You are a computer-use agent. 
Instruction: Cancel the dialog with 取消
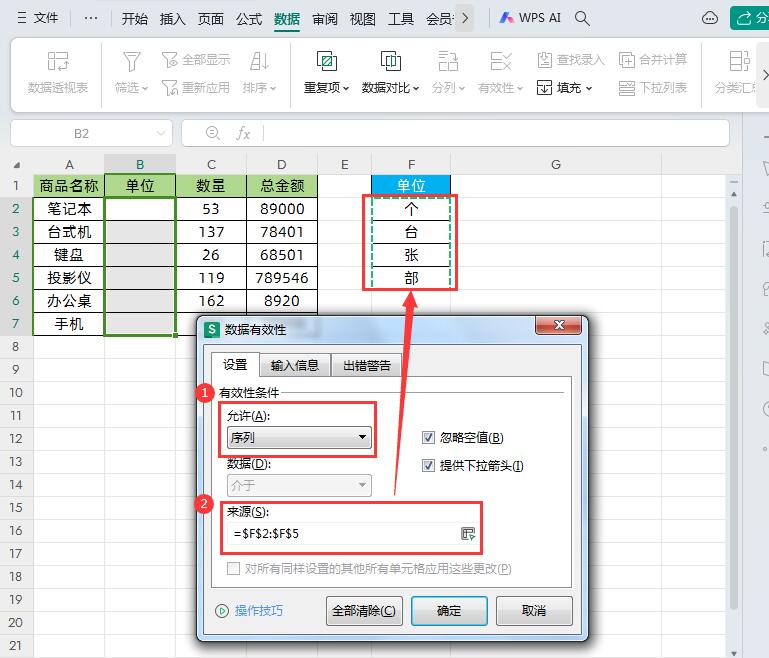(x=534, y=611)
